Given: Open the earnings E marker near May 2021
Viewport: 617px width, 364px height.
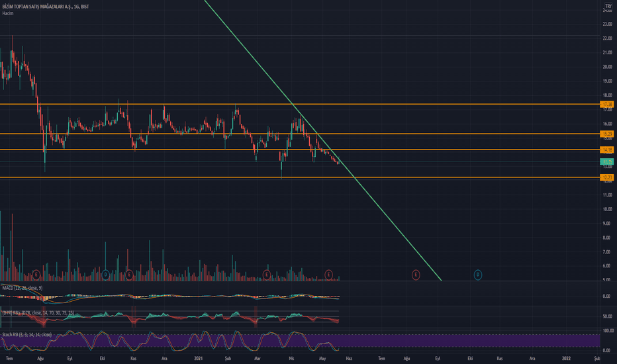Looking at the screenshot, I should coord(328,274).
